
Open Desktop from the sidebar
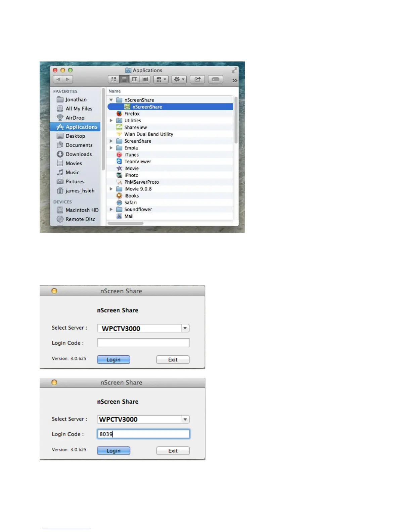pos(76,136)
